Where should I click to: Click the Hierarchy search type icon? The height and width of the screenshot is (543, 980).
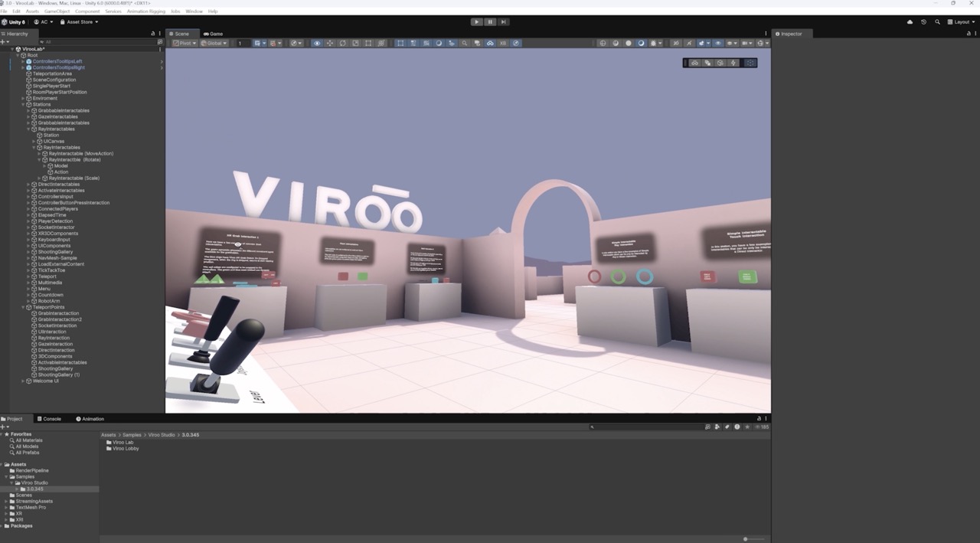pos(160,42)
